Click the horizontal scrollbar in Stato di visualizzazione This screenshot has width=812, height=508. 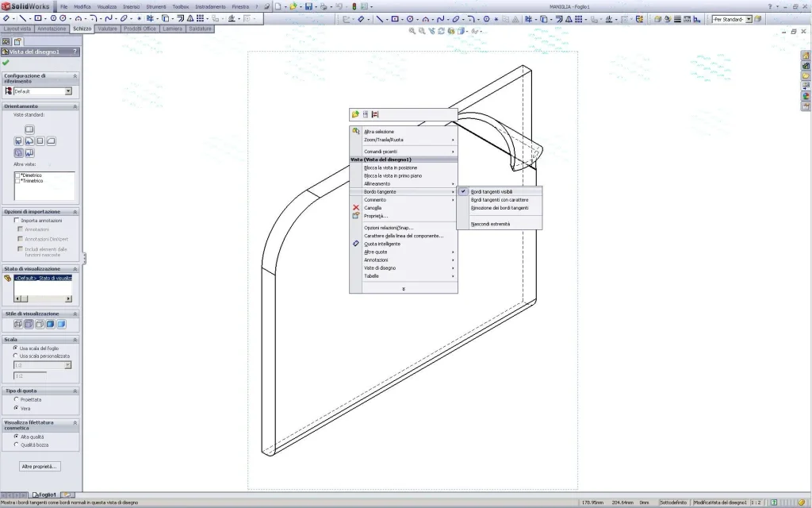point(43,298)
